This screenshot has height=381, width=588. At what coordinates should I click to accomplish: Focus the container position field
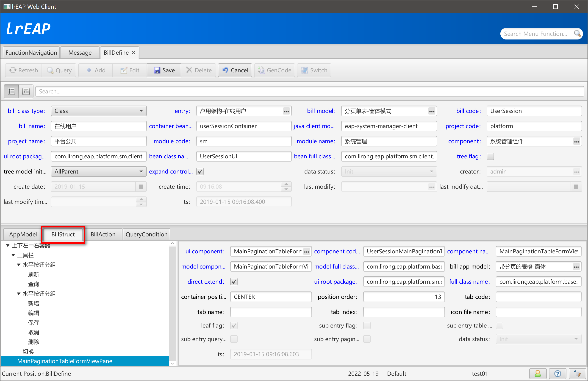coord(271,297)
